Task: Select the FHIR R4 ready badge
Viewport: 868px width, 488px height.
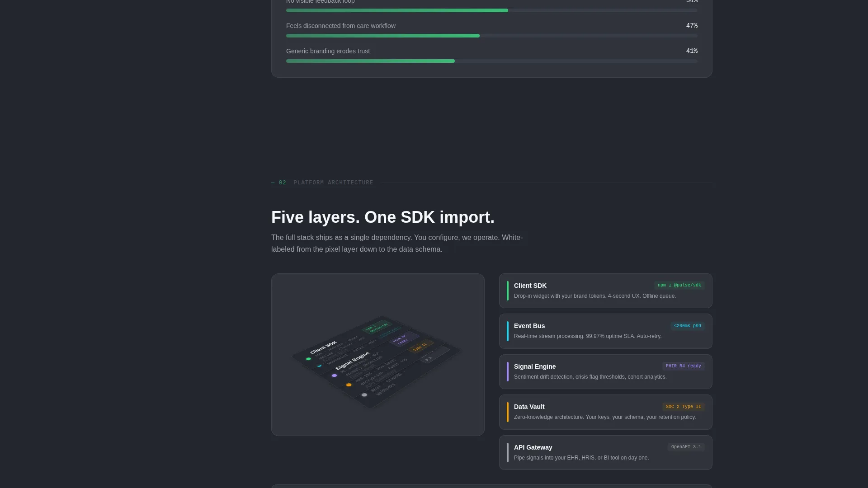Action: pyautogui.click(x=683, y=366)
